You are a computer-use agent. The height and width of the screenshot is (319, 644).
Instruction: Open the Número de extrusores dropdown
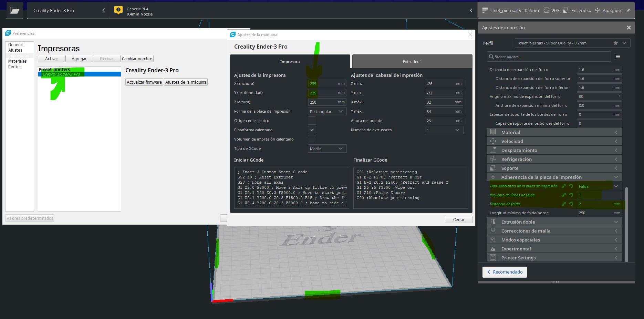point(444,130)
